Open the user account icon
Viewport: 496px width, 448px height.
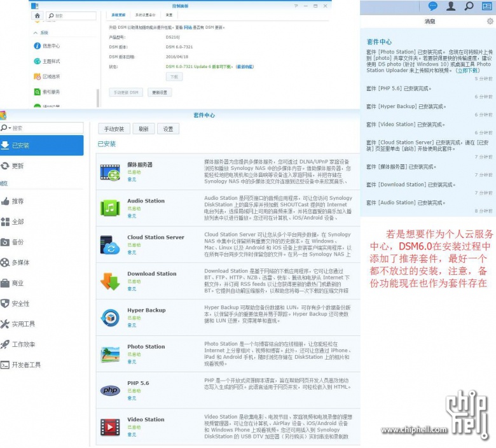pyautogui.click(x=451, y=6)
